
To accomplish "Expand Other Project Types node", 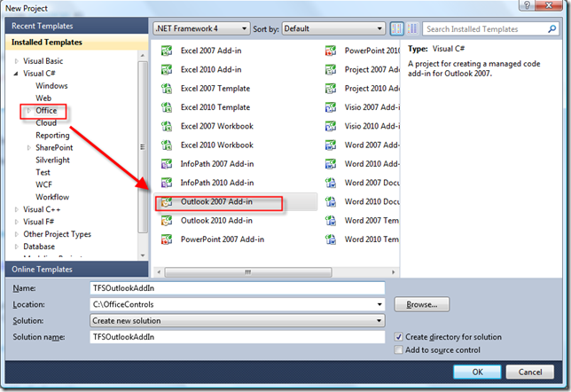I will (x=16, y=234).
